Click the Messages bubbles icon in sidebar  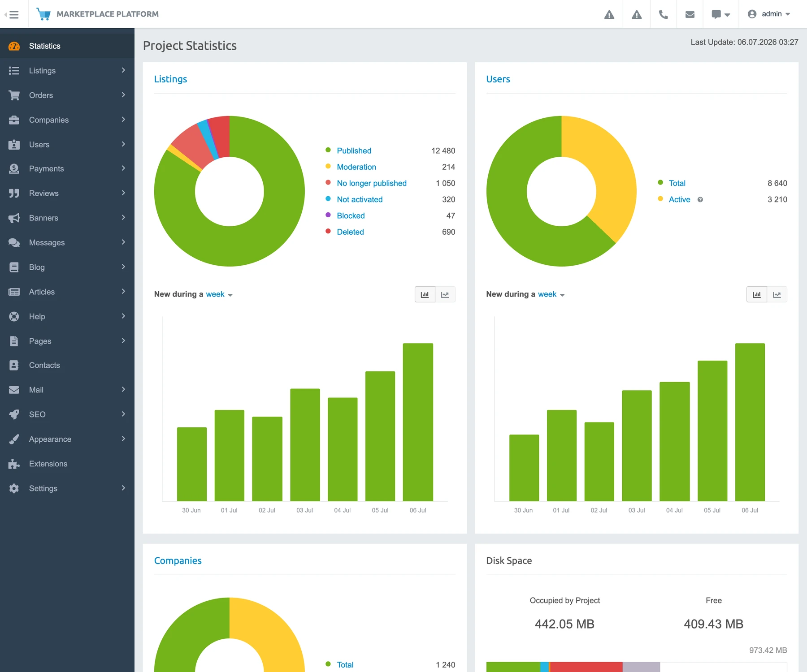pyautogui.click(x=14, y=243)
